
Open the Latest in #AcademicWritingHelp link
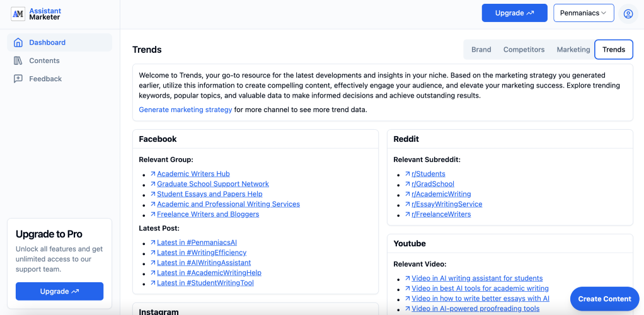[209, 273]
